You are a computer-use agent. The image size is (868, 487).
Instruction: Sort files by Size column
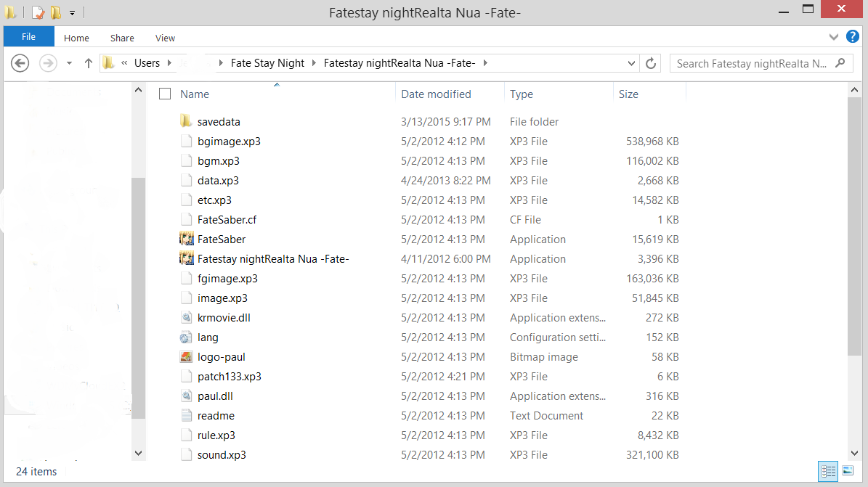click(628, 94)
